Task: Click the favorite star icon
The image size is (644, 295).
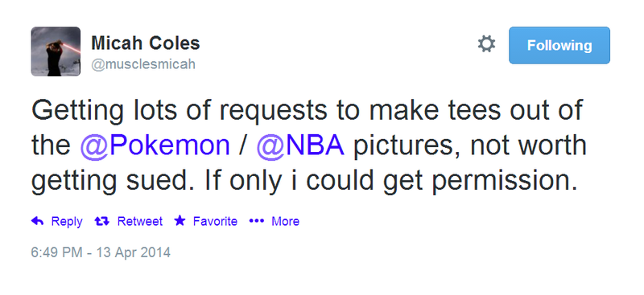Action: [180, 221]
